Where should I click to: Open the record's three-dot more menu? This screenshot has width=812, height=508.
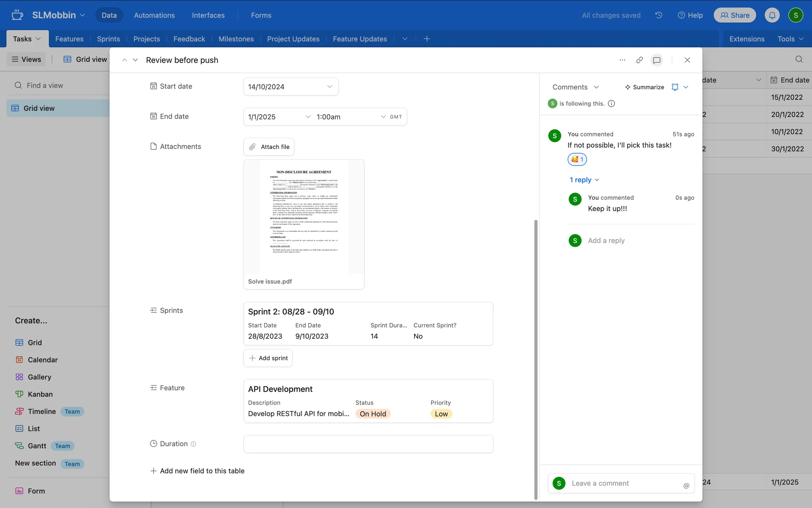click(622, 60)
